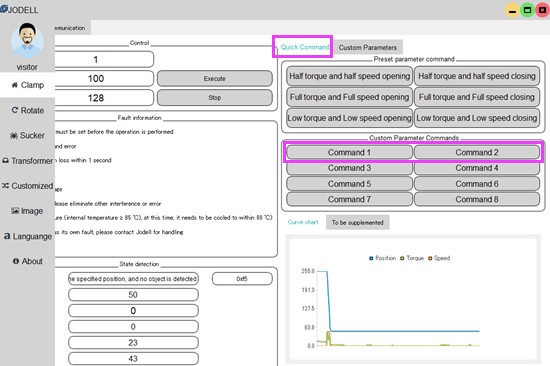The image size is (550, 366).
Task: Click the Command 8 button
Action: pyautogui.click(x=477, y=199)
